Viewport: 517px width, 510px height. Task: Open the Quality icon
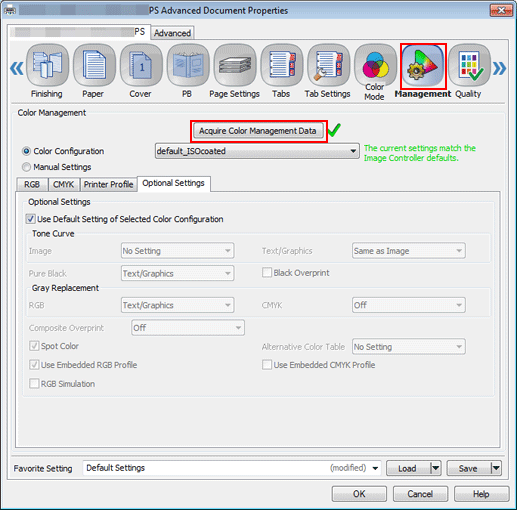point(469,65)
